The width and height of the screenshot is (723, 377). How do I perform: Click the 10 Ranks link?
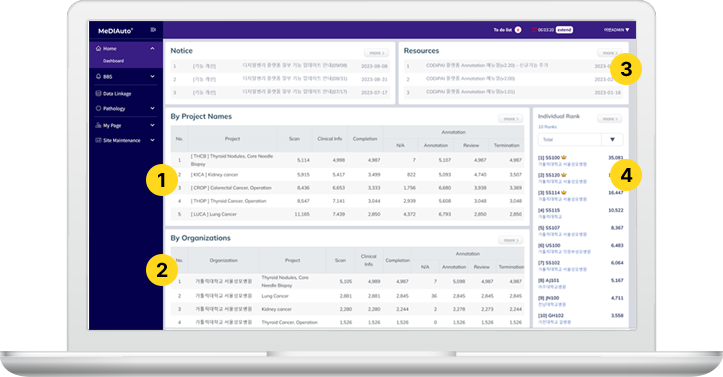click(x=547, y=127)
